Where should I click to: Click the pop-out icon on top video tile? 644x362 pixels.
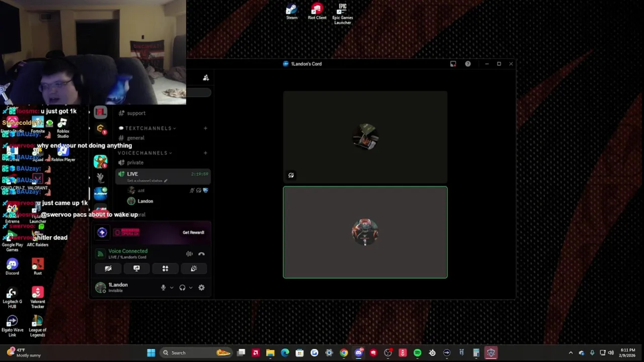point(291,175)
